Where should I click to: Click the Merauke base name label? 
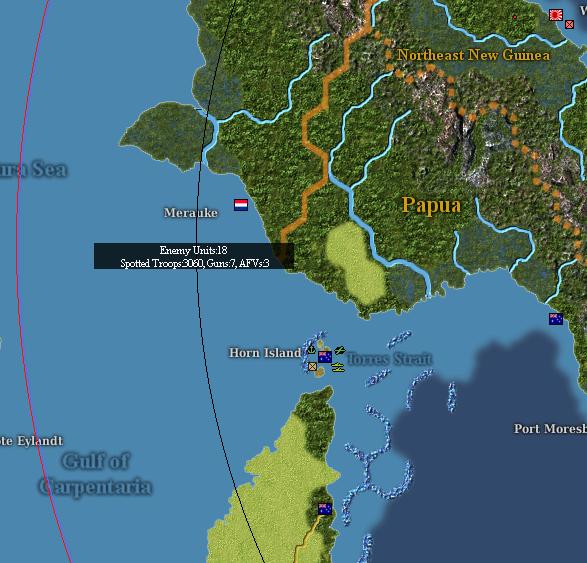(x=191, y=213)
